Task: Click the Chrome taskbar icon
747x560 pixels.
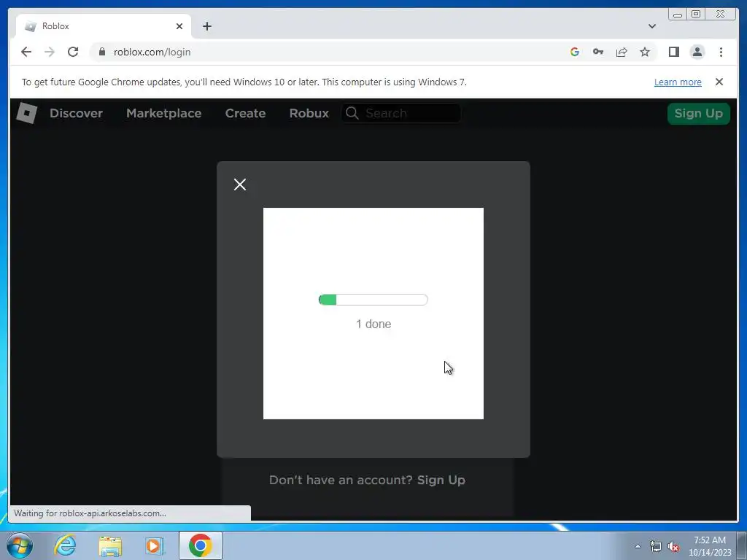Action: pos(200,545)
